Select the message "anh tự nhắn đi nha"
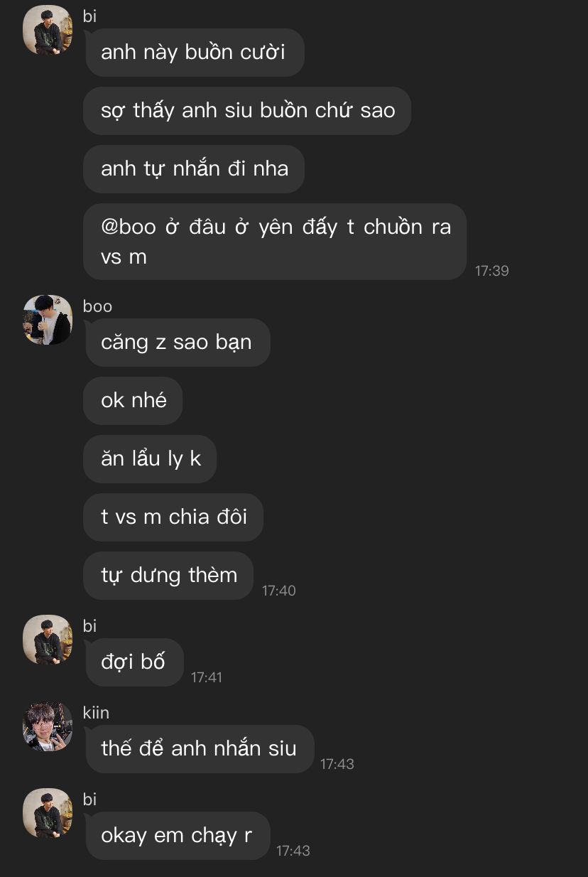 pos(194,169)
